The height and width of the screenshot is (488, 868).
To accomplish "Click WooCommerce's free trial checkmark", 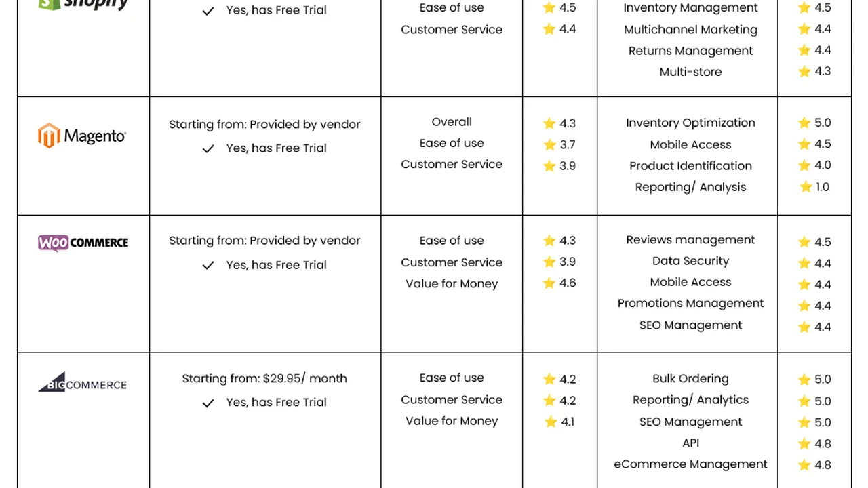I will click(208, 265).
